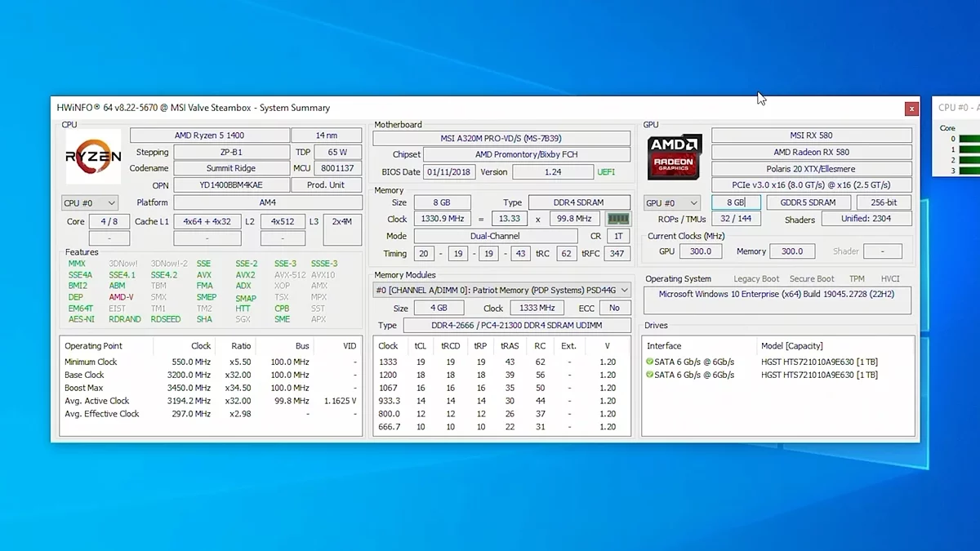Click the MSI A320M PRO-VD/S motherboard field

click(501, 139)
